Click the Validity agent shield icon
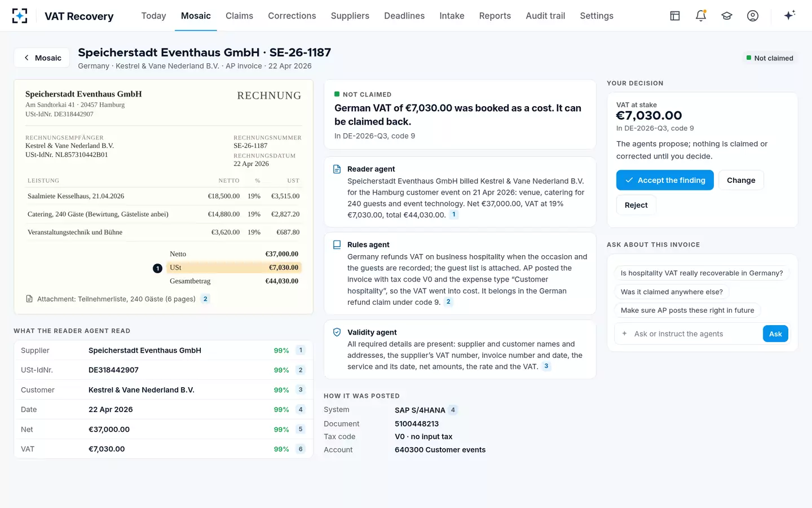The height and width of the screenshot is (508, 812). coord(337,332)
